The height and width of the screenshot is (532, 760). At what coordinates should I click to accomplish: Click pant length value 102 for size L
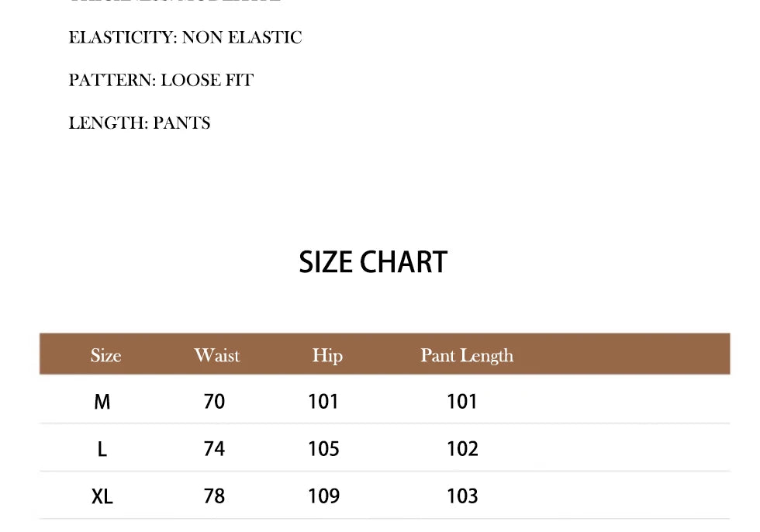tap(462, 449)
